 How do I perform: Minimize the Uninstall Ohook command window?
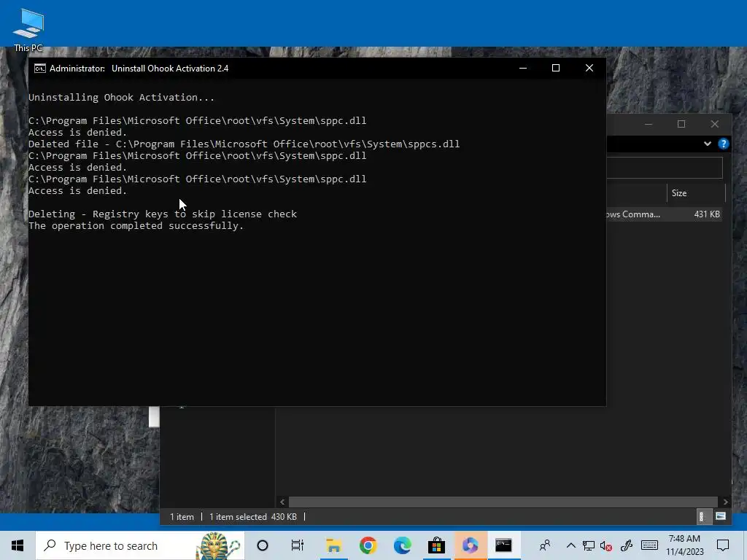pyautogui.click(x=522, y=68)
